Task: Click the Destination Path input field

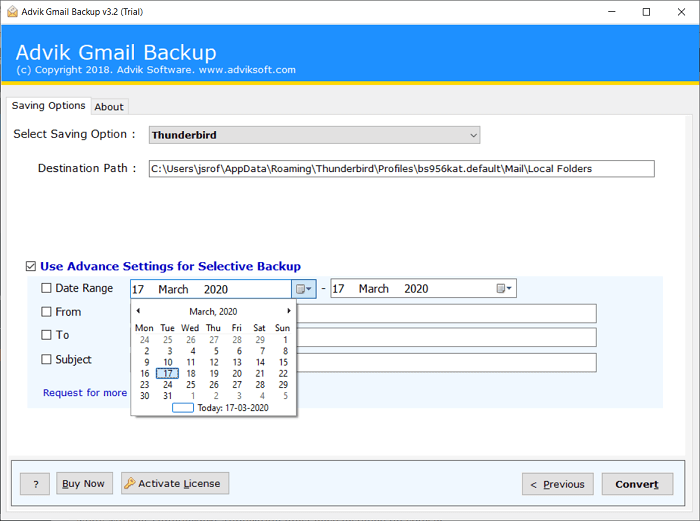Action: (x=401, y=169)
